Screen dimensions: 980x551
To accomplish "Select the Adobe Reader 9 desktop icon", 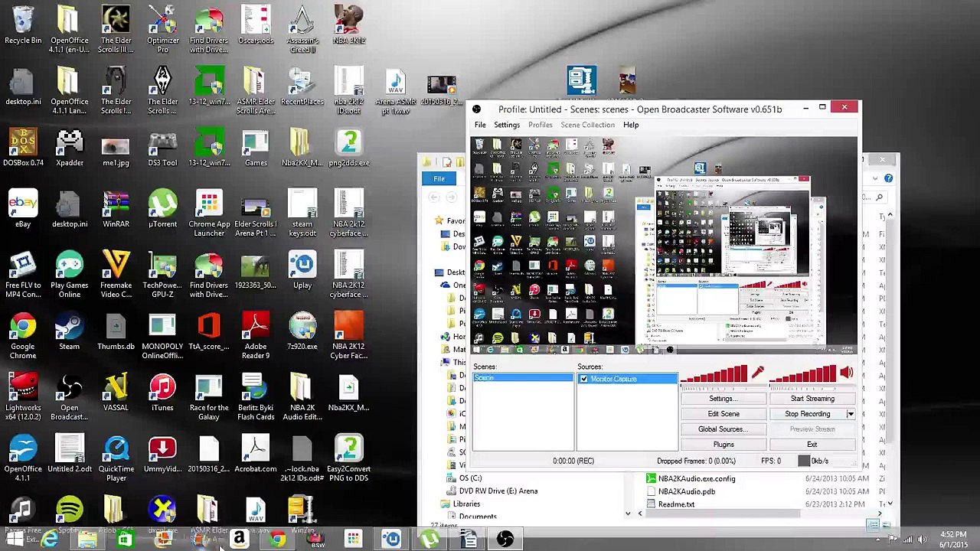I will point(256,336).
